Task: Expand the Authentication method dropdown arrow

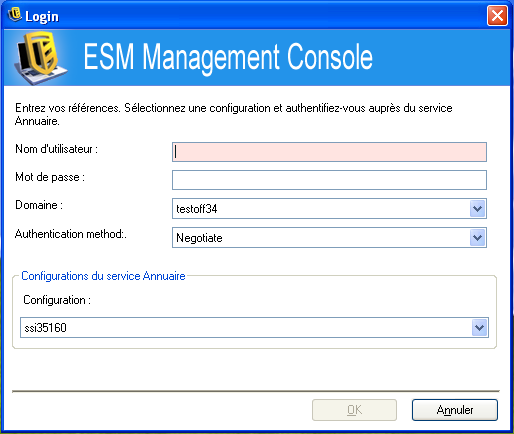Action: click(x=478, y=238)
